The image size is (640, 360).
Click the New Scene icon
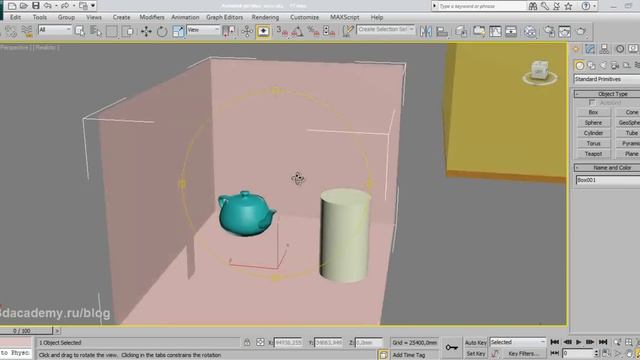point(12,6)
